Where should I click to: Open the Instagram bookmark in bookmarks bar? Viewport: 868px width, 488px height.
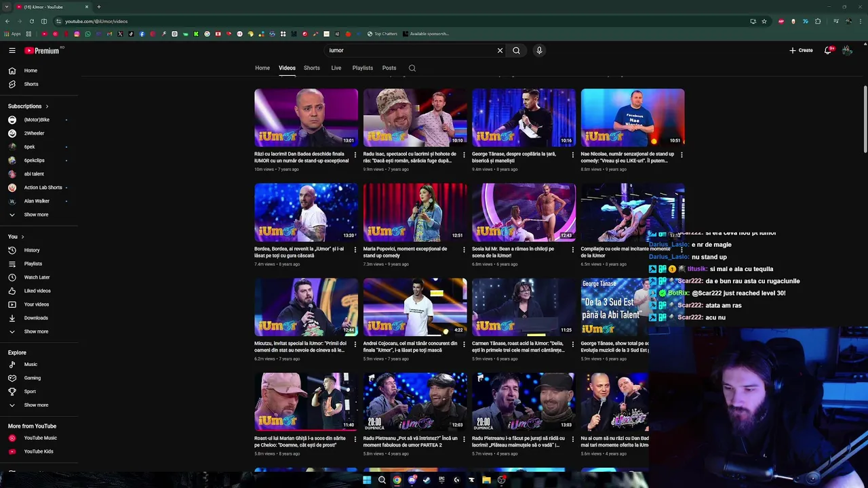77,34
